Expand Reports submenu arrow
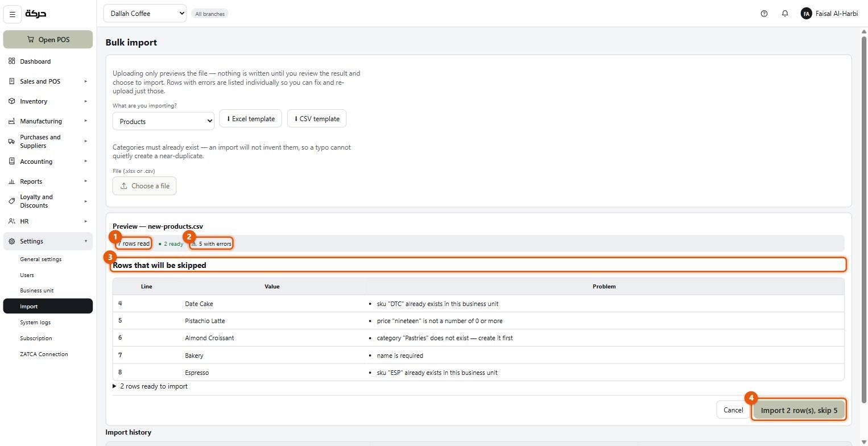The height and width of the screenshot is (446, 868). tap(86, 181)
